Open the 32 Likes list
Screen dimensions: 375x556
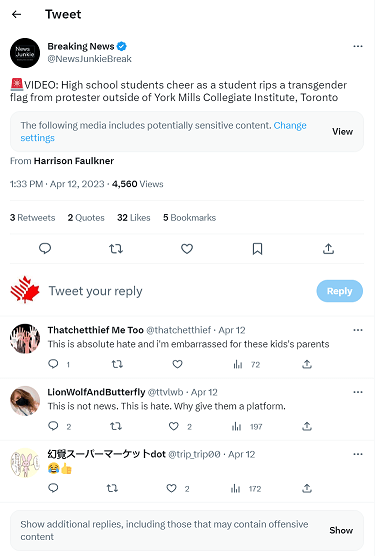pyautogui.click(x=134, y=217)
